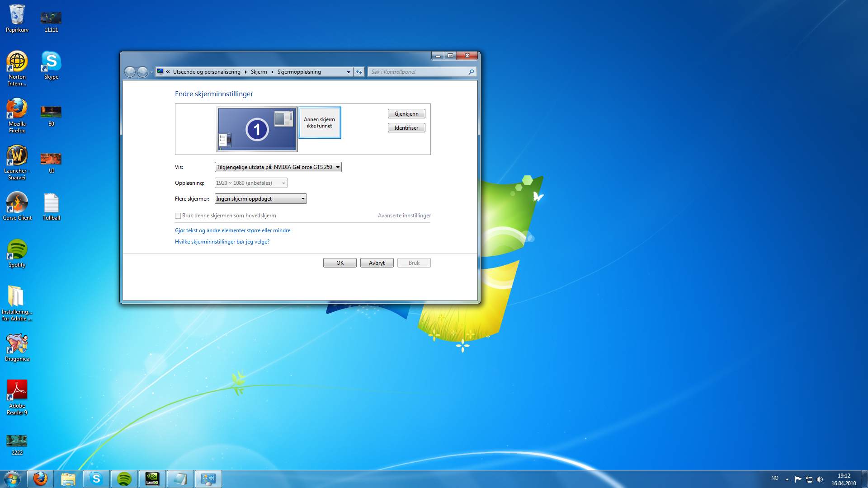
Task: Click the search magnifier icon in Control Panel
Action: coord(471,72)
